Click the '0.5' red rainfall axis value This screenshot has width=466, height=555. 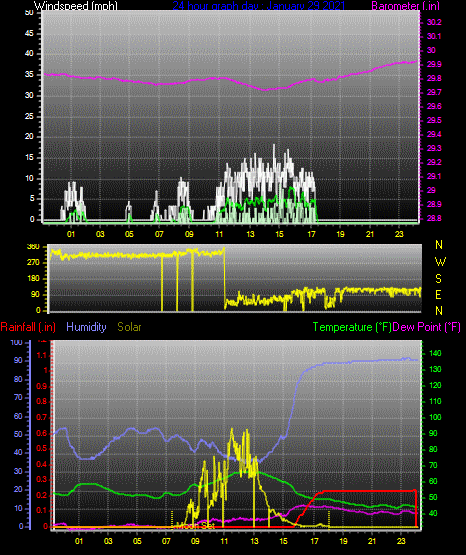click(42, 449)
